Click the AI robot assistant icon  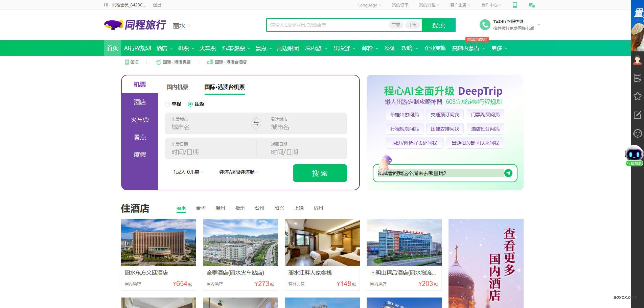(x=634, y=154)
